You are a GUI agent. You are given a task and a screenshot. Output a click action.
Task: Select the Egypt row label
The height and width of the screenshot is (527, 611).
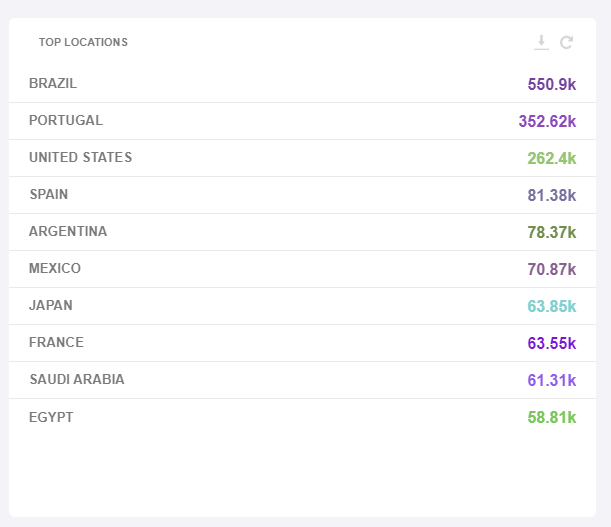point(51,417)
